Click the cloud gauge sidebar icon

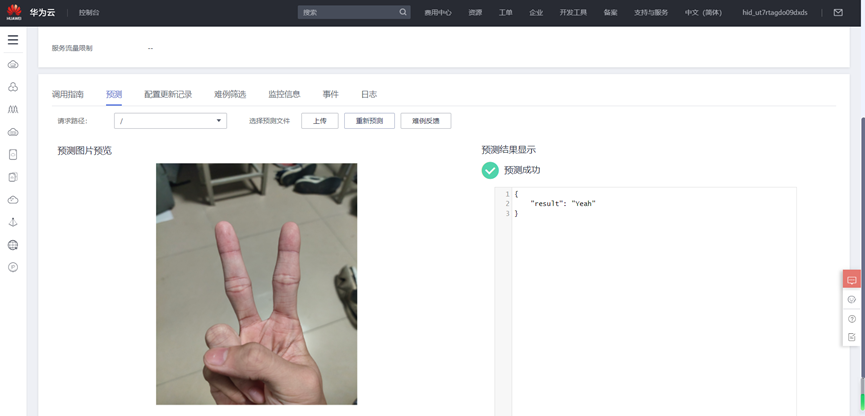13,200
